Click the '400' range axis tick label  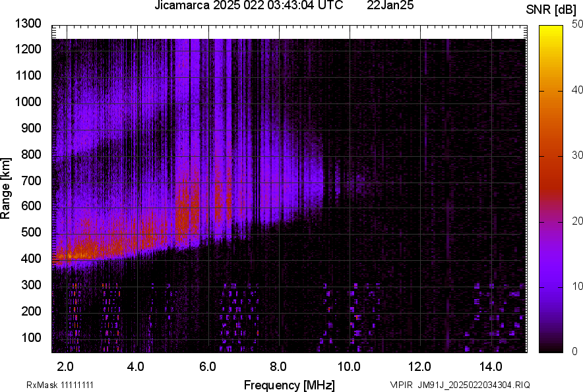click(30, 259)
